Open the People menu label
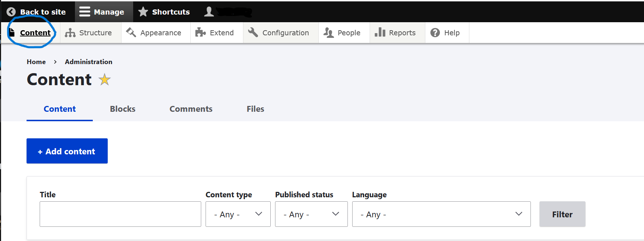 coord(349,33)
